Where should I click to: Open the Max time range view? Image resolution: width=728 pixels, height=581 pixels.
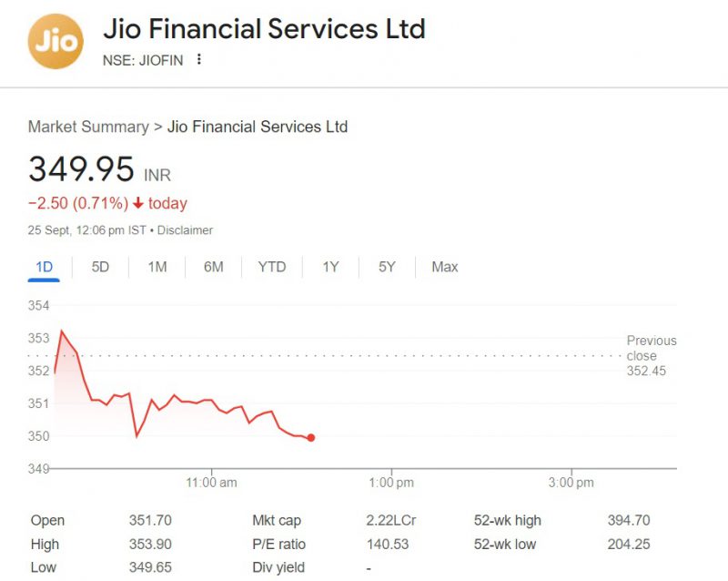click(x=443, y=267)
